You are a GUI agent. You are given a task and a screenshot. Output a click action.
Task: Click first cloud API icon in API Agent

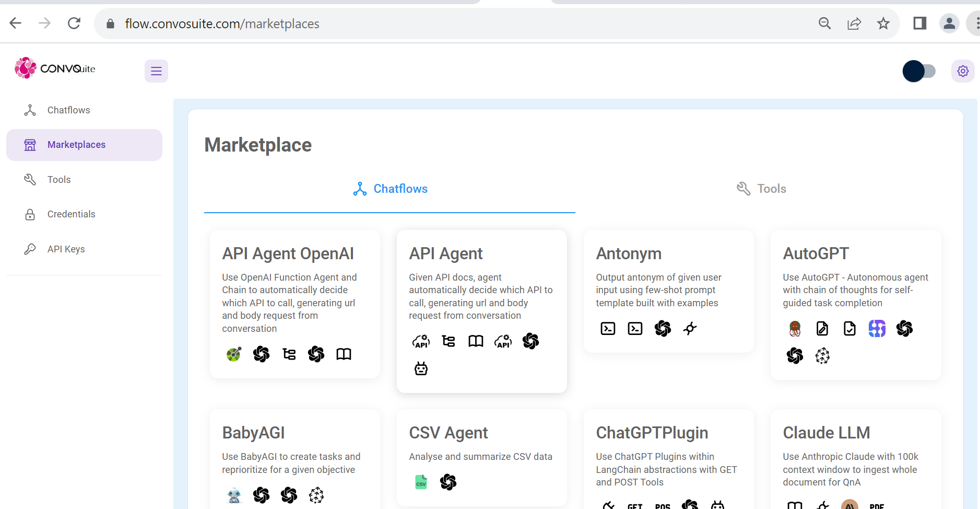[x=421, y=341]
